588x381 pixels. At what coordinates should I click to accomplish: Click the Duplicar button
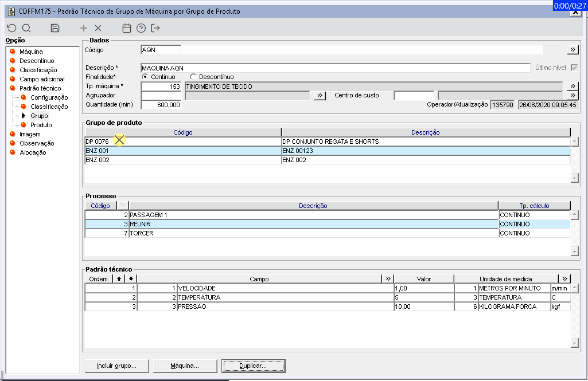[253, 366]
